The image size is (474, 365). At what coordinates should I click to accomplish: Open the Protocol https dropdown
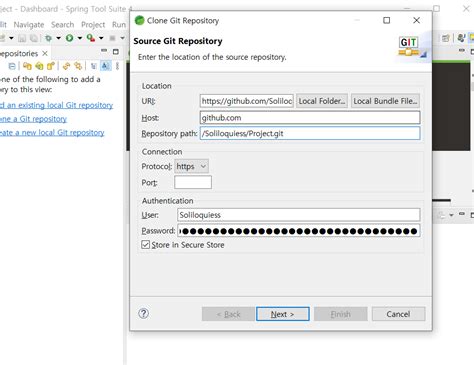click(191, 166)
